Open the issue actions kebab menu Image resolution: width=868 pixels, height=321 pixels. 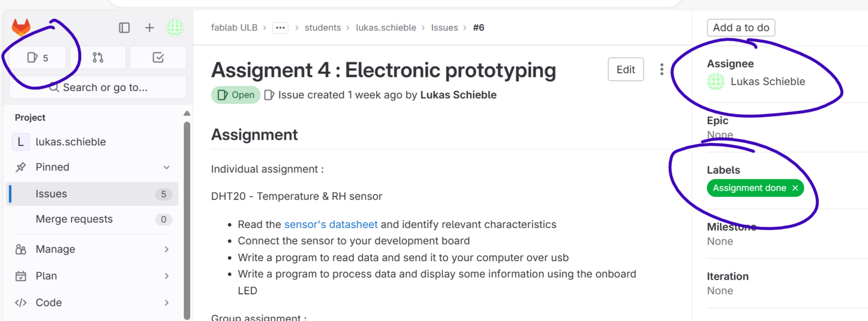coord(662,70)
